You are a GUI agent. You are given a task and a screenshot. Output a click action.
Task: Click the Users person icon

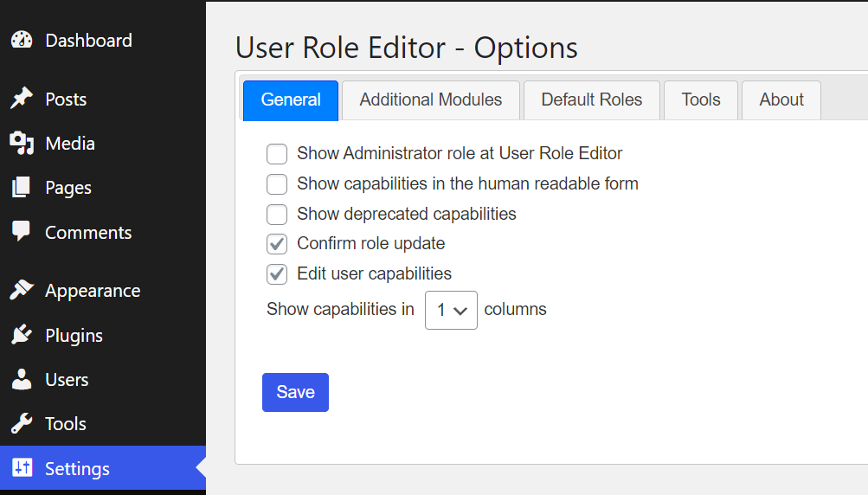coord(22,379)
